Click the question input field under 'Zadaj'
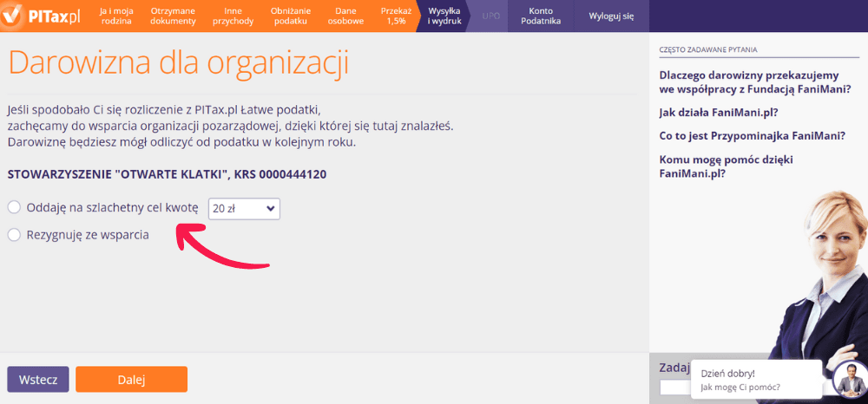The image size is (868, 404). click(x=675, y=388)
